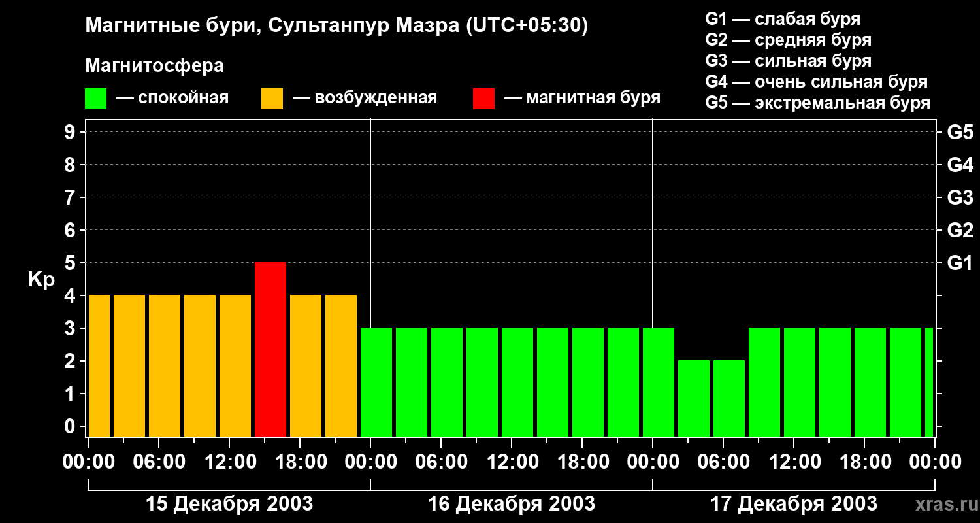Image resolution: width=980 pixels, height=523 pixels.
Task: Click the '5' value on the Kp axis
Action: 71,263
